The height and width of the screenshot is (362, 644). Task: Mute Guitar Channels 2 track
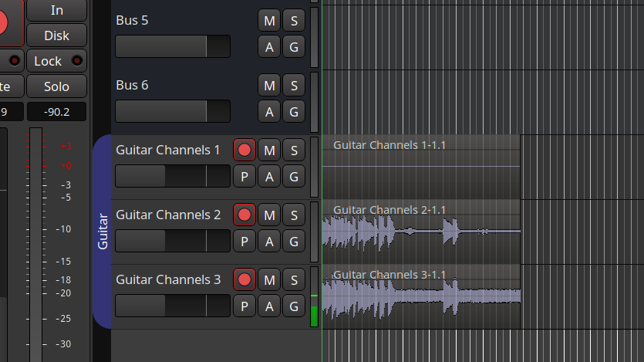(x=269, y=215)
